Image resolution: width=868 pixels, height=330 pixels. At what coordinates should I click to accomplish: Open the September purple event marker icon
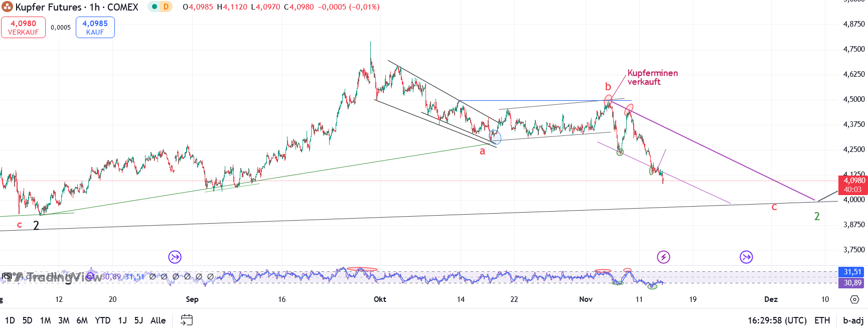[x=175, y=257]
